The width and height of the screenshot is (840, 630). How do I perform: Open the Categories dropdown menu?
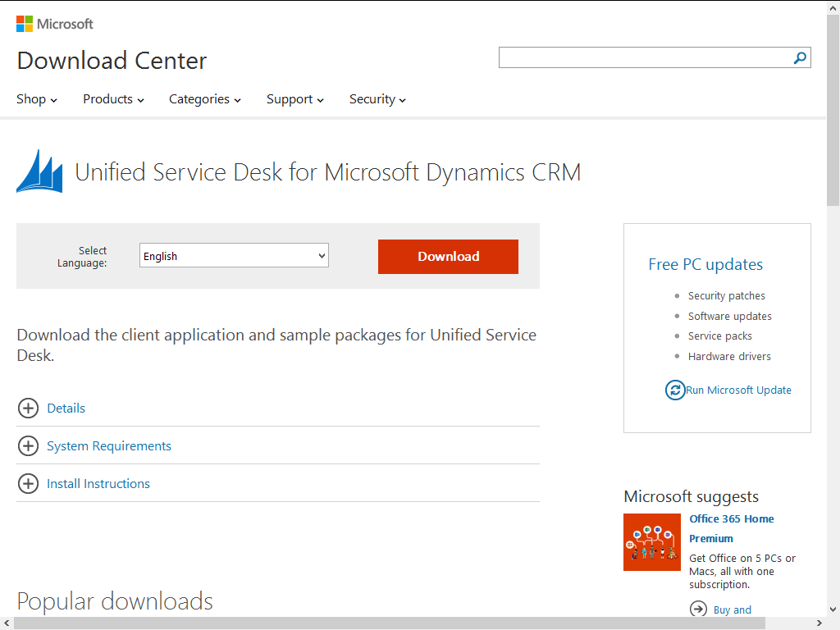coord(205,99)
